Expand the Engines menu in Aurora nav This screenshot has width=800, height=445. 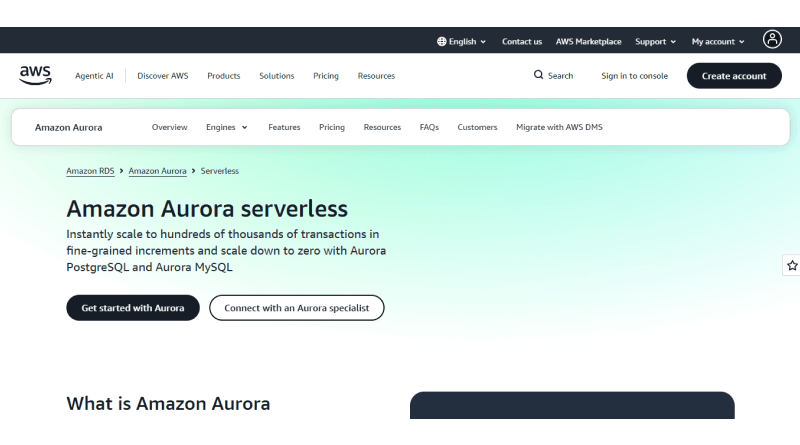point(227,127)
